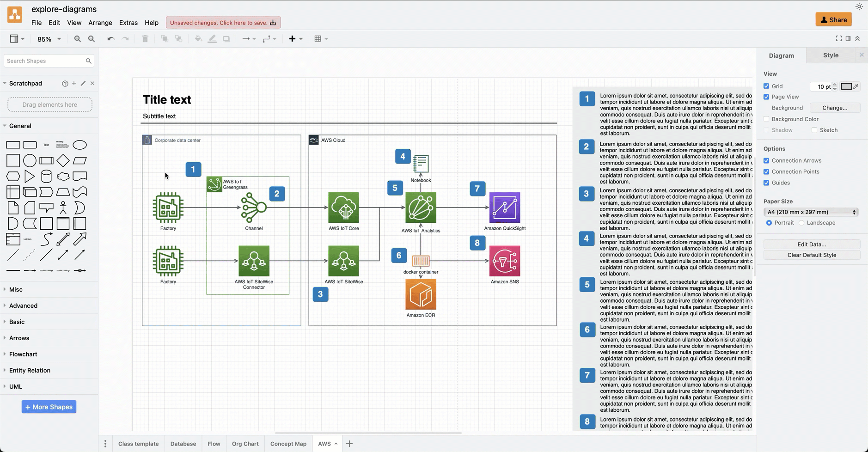The width and height of the screenshot is (868, 452).
Task: Click the Edit Data button
Action: click(x=811, y=244)
